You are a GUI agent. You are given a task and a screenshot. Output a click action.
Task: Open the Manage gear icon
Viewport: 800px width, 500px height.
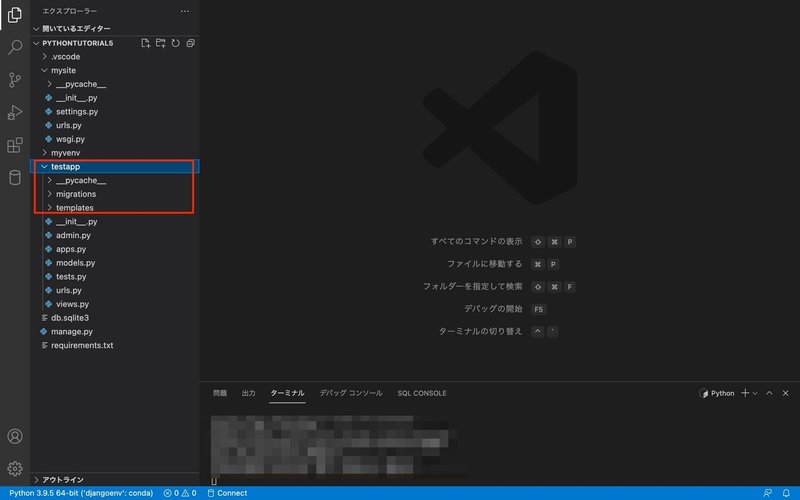15,468
